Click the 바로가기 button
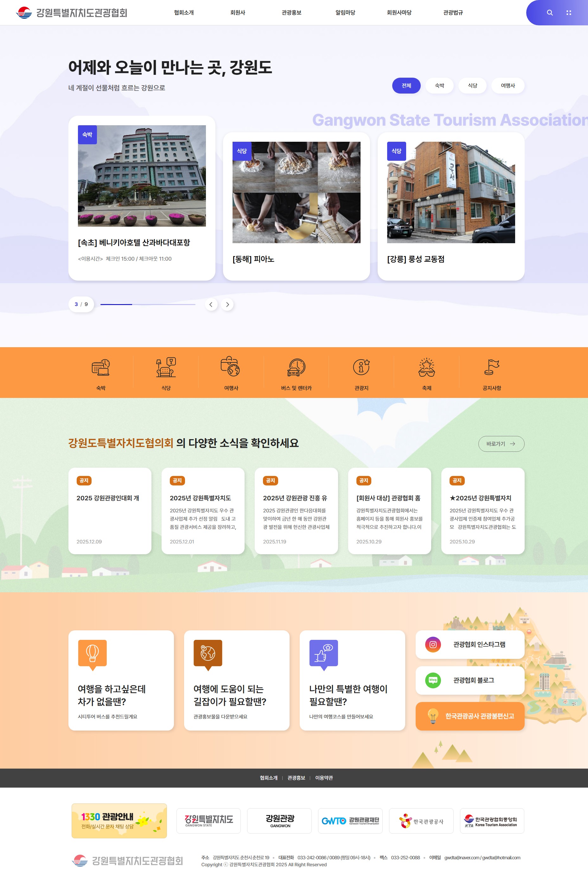The width and height of the screenshot is (588, 884). [501, 444]
